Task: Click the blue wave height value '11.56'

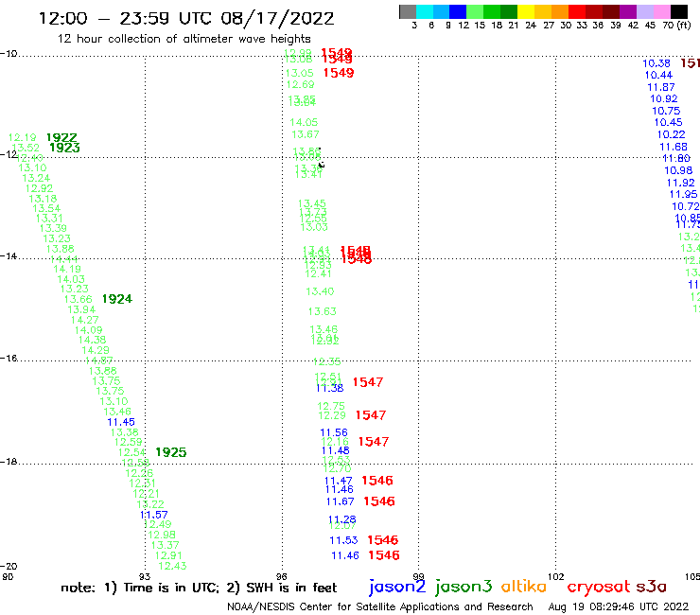Action: tap(334, 432)
